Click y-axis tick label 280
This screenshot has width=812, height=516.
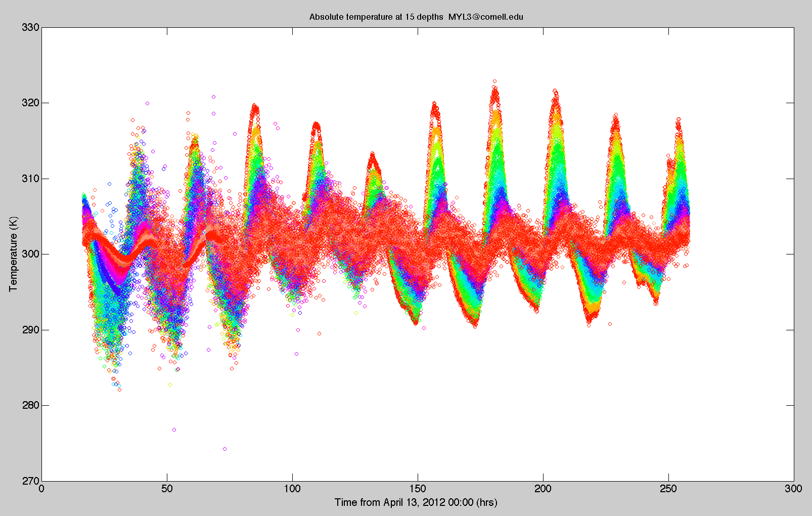tap(30, 405)
